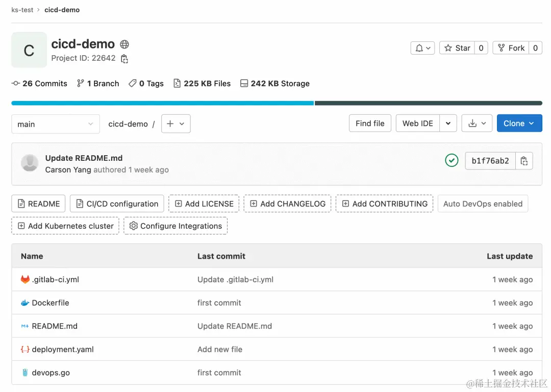The image size is (551, 392).
Task: Click the dark language bar segment
Action: point(429,103)
